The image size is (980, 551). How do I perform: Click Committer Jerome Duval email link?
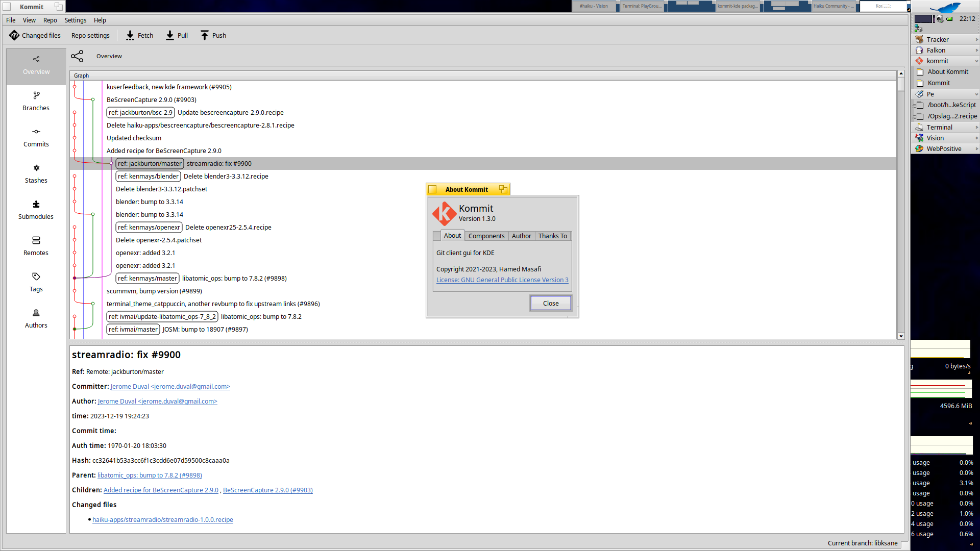170,386
